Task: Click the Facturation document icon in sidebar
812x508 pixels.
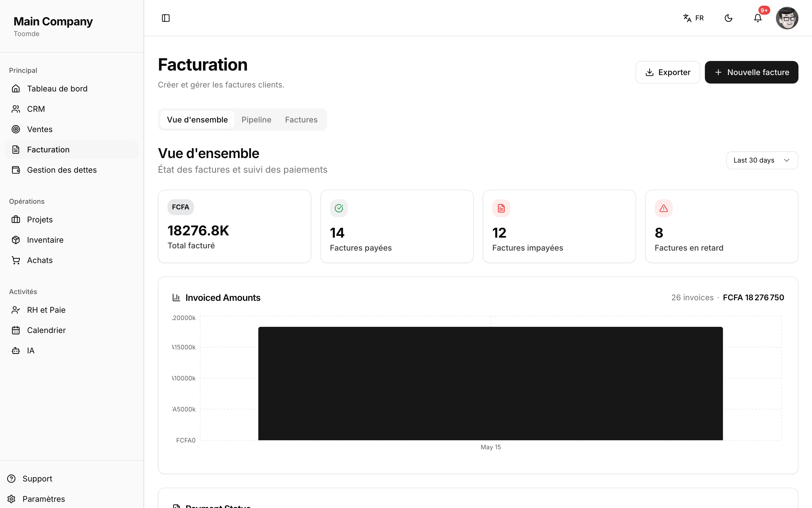Action: point(16,150)
